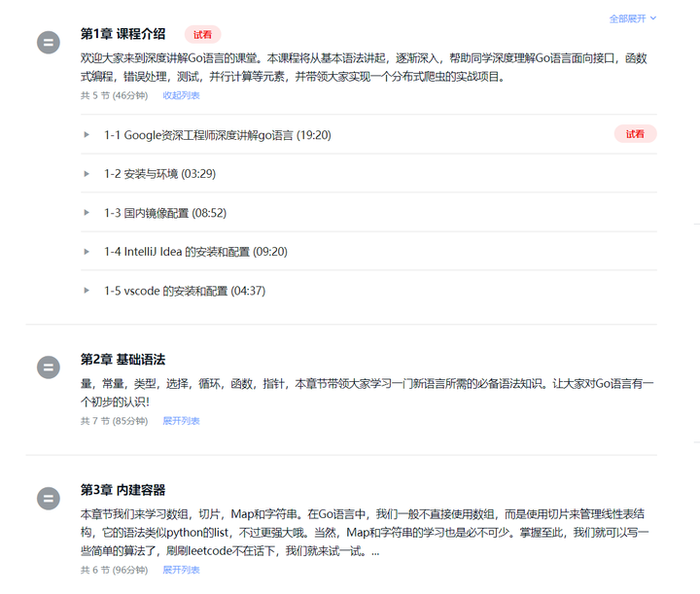The image size is (700, 594).
Task: Open lesson 1-3 国内镜像配置 (08:52)
Action: (165, 213)
